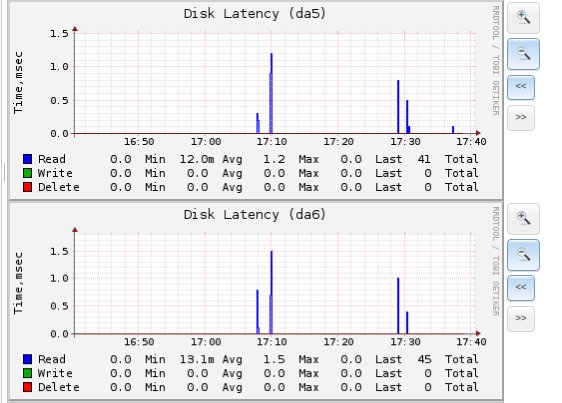The width and height of the screenshot is (562, 403).
Task: Click the red Delete swatch in da6 legend
Action: pos(28,387)
